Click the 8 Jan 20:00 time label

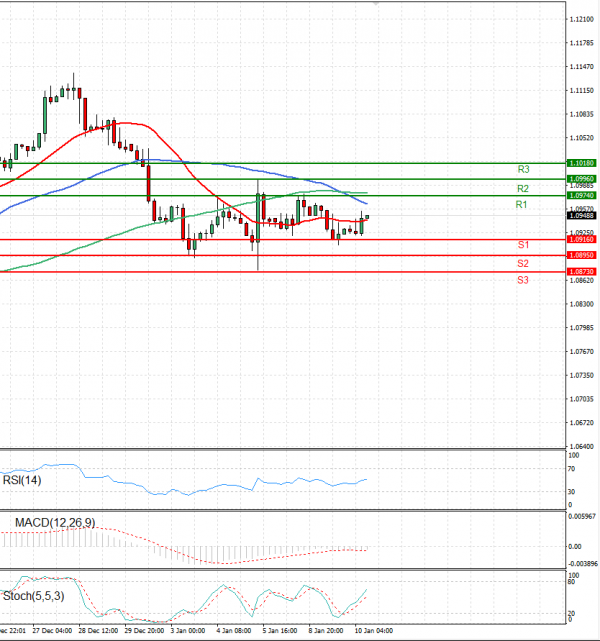[326, 631]
